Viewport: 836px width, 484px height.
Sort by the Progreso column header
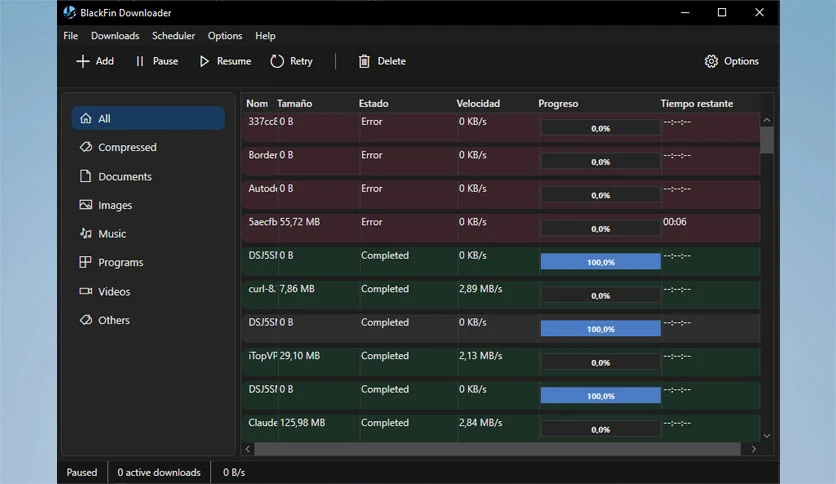[558, 103]
